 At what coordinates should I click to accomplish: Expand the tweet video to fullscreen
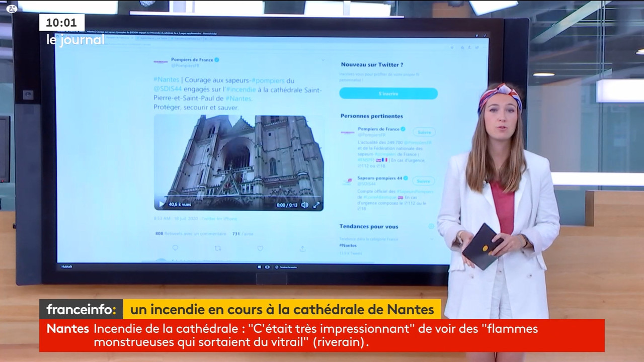316,205
